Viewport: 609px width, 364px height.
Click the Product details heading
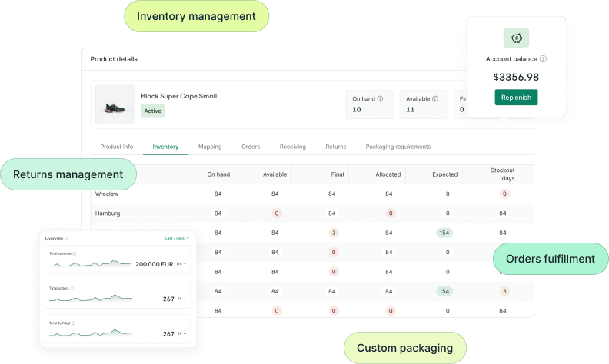[x=114, y=59]
